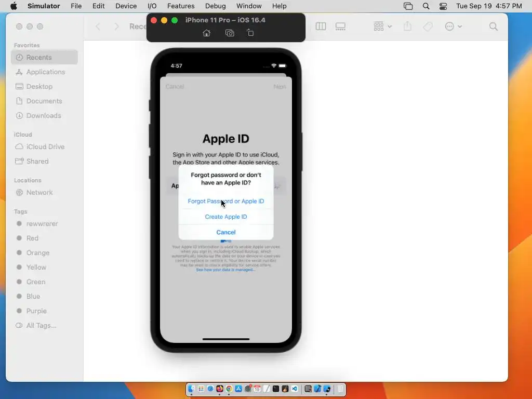532x399 pixels.
Task: Tap See how your data is managed link
Action: click(225, 270)
